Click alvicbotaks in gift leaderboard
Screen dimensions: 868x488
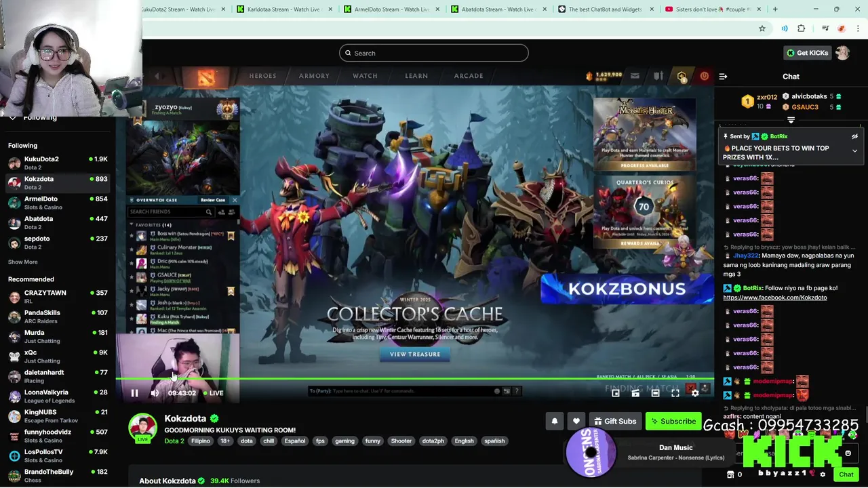click(x=809, y=97)
